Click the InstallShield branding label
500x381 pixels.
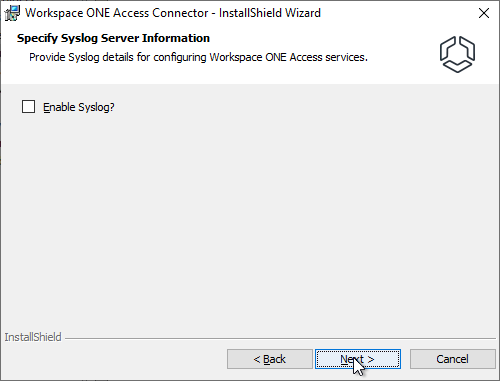(x=33, y=337)
